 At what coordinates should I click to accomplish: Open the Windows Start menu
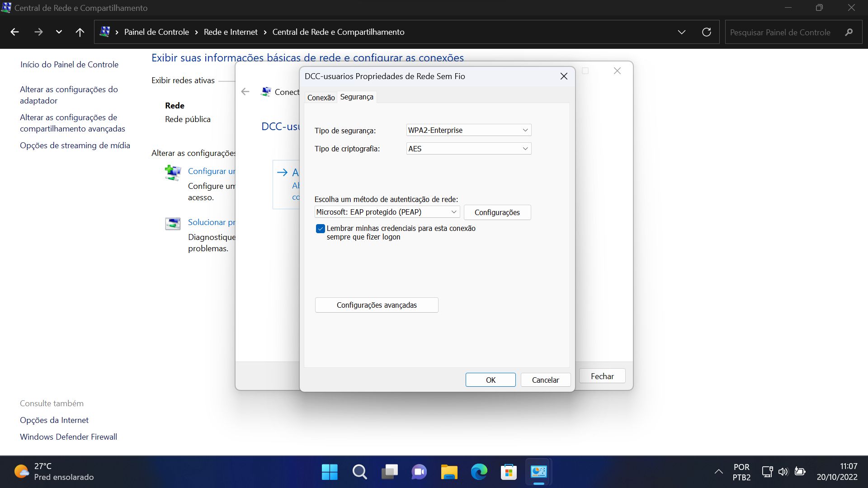coord(330,472)
